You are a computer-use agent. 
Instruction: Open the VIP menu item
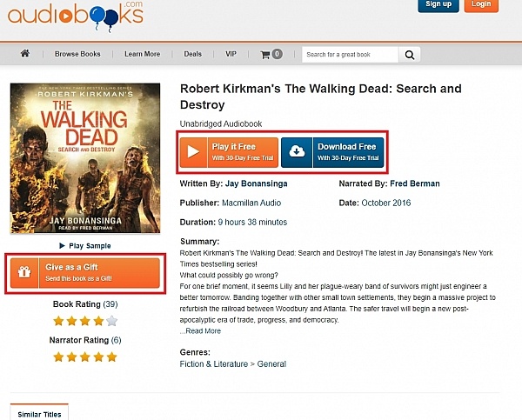(231, 54)
